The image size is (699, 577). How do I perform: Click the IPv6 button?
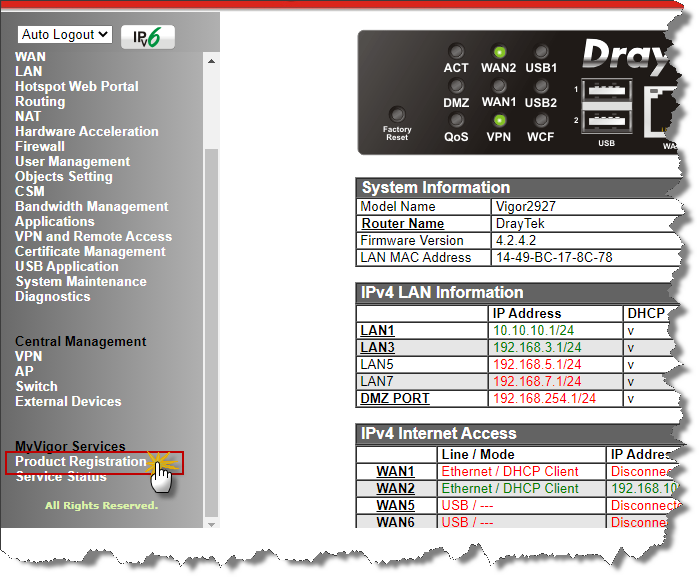148,37
